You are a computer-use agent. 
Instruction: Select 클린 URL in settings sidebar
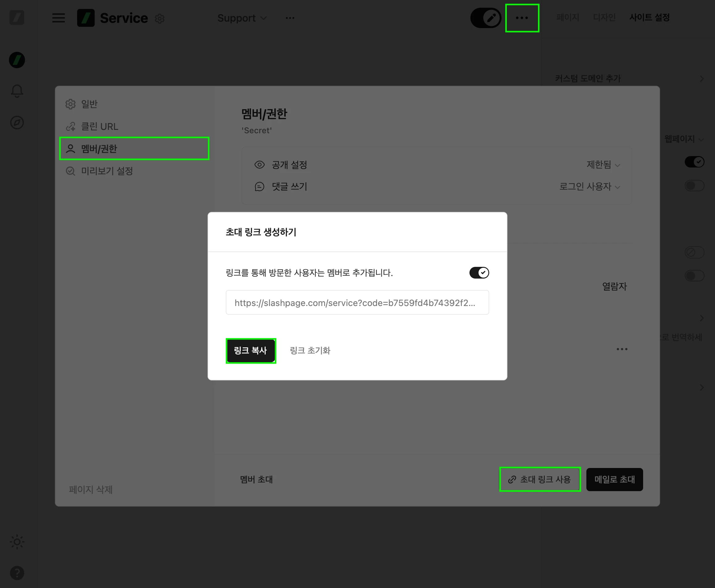pos(100,126)
